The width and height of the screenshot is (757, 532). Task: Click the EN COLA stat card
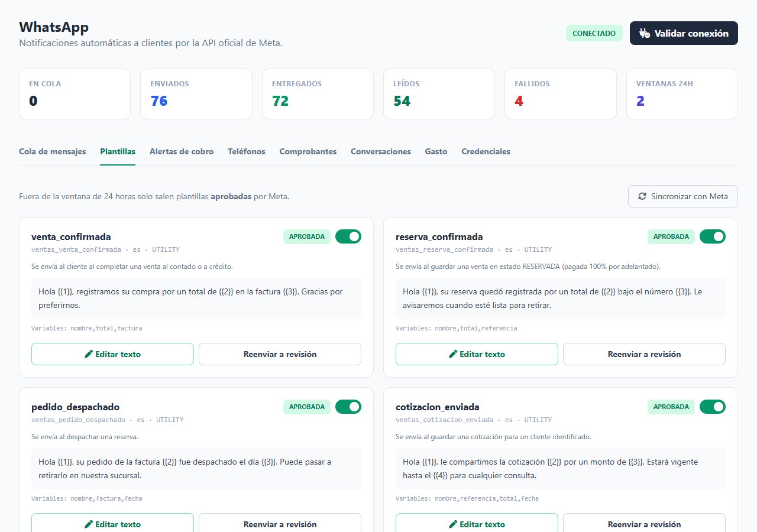[x=75, y=94]
